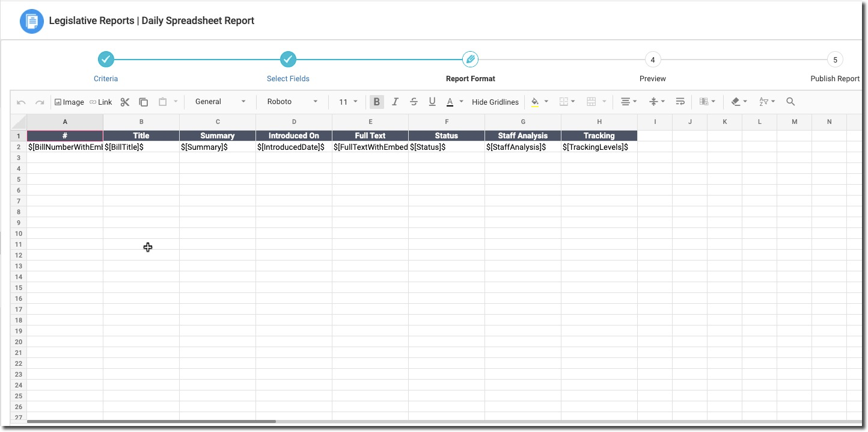The height and width of the screenshot is (432, 868).
Task: Toggle strikethrough formatting
Action: [414, 102]
